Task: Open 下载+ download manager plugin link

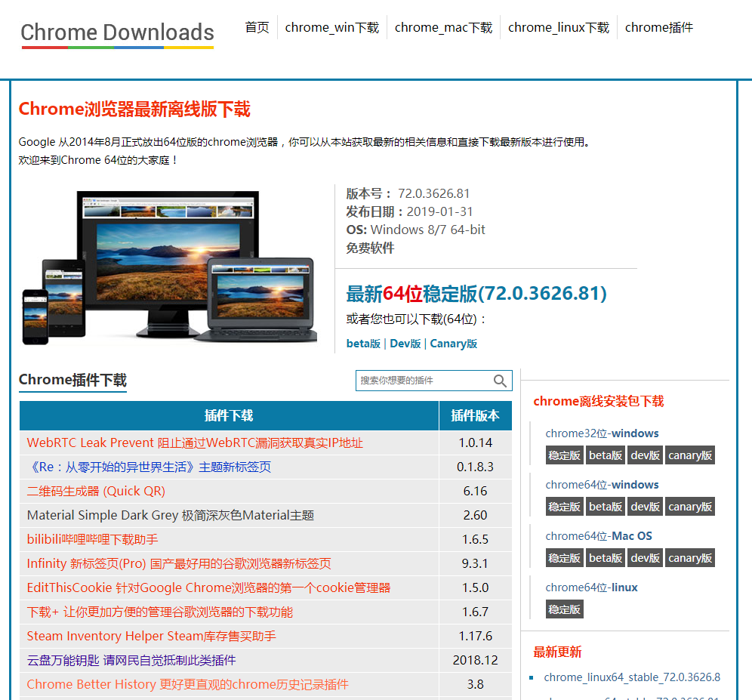Action: click(160, 612)
